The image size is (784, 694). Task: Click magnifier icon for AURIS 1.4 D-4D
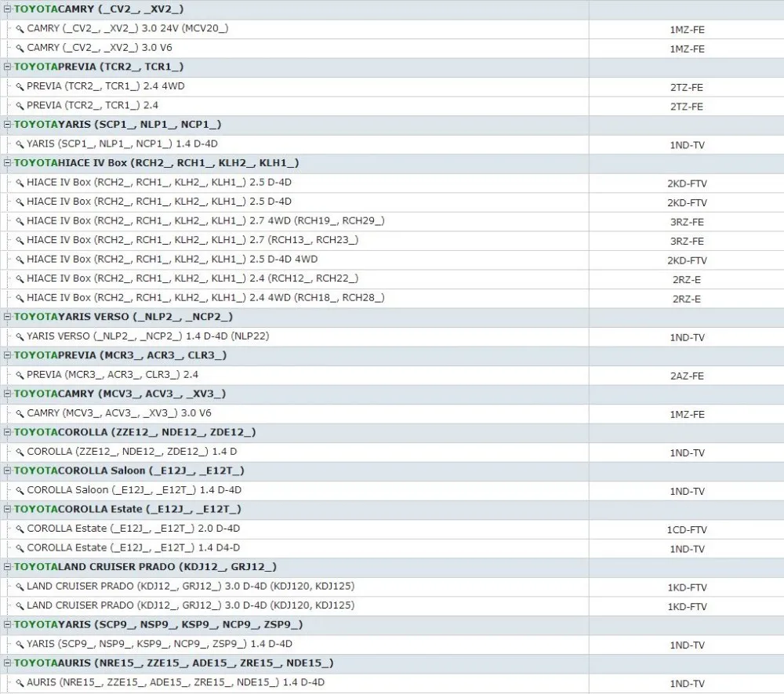pos(20,683)
